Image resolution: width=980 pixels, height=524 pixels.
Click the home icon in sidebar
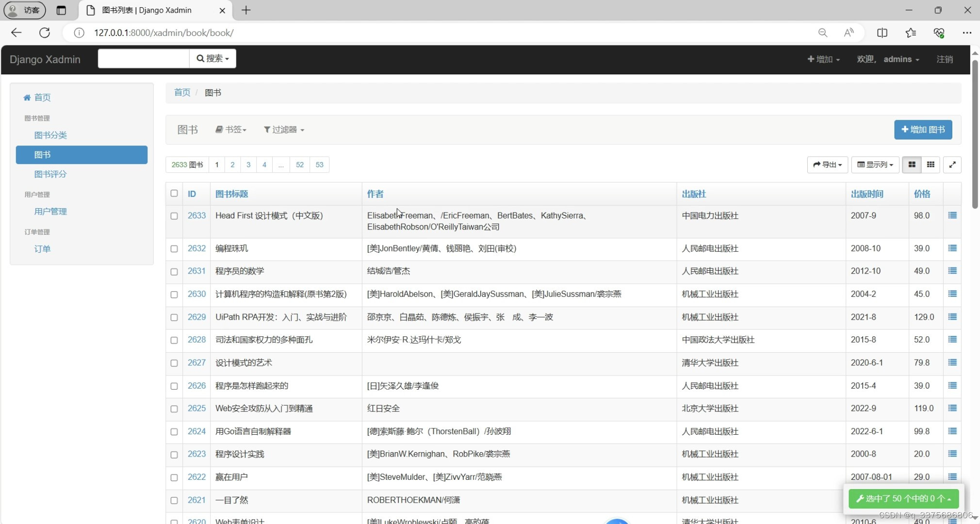pyautogui.click(x=27, y=98)
